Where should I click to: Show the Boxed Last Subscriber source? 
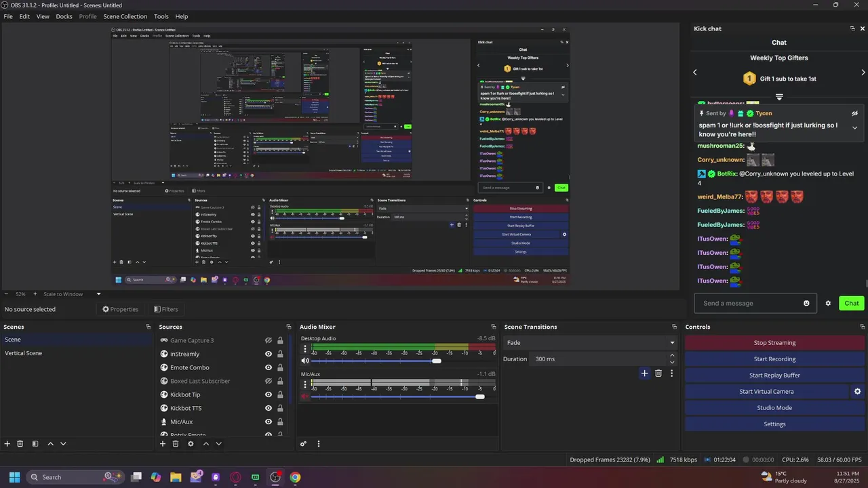pos(269,381)
